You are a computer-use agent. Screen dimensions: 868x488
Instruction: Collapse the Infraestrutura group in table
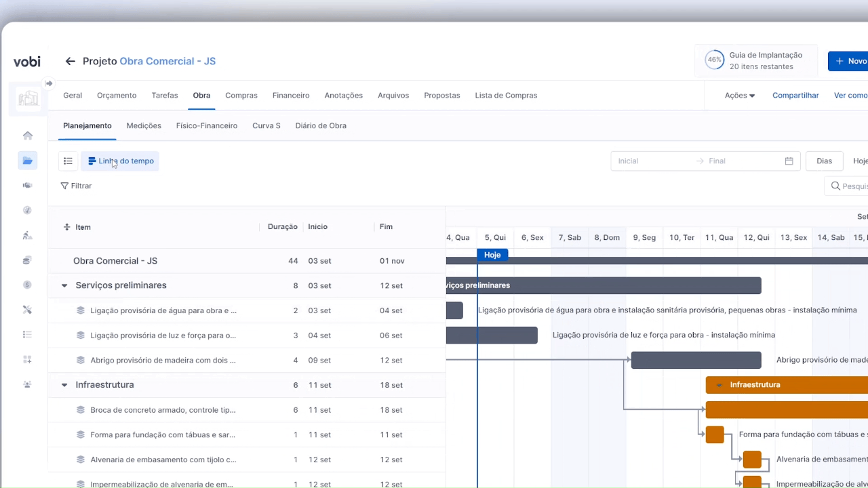64,385
